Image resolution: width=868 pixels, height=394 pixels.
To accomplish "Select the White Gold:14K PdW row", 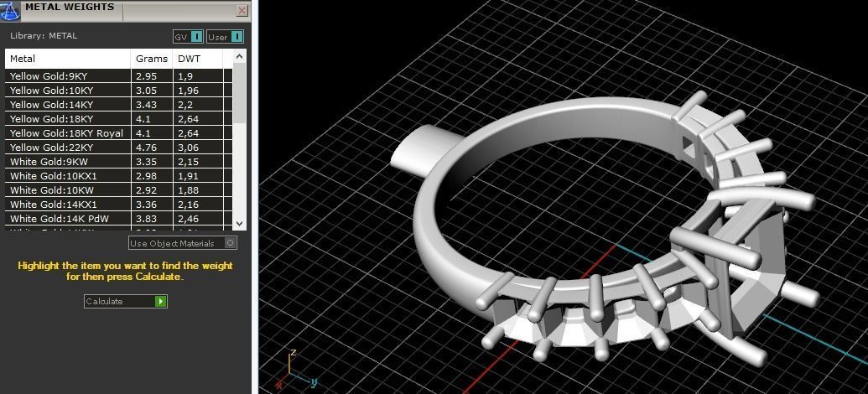I will pyautogui.click(x=118, y=219).
